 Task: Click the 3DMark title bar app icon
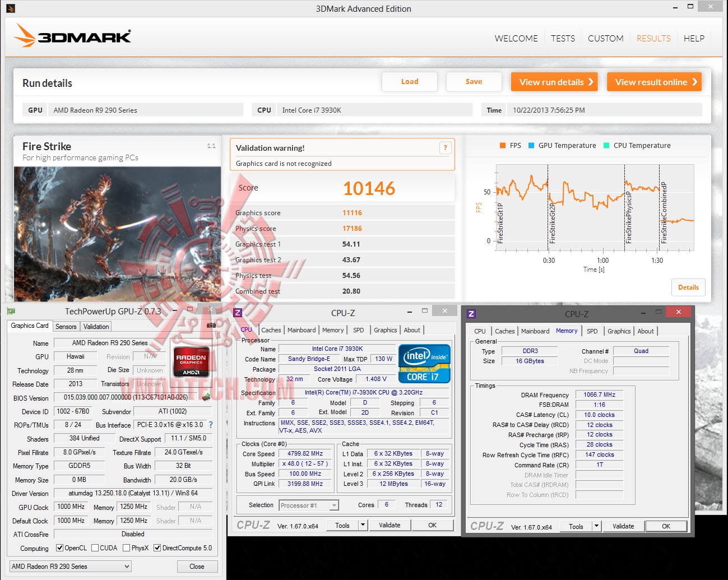[11, 8]
